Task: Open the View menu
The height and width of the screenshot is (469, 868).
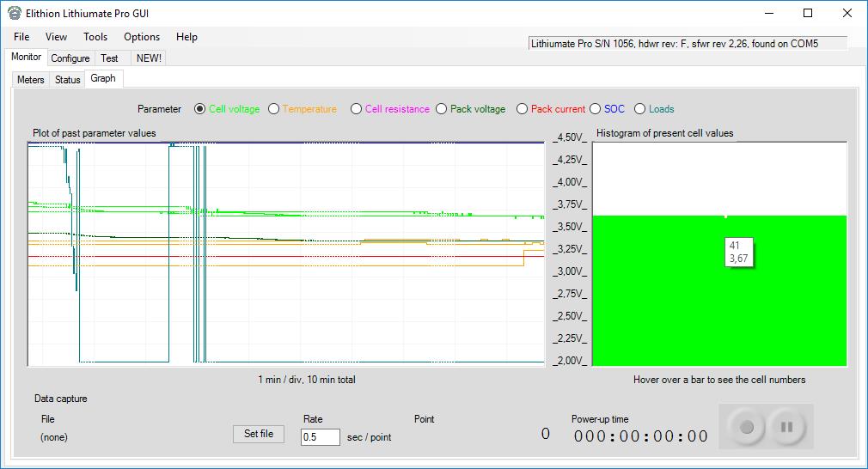Action: pyautogui.click(x=56, y=37)
